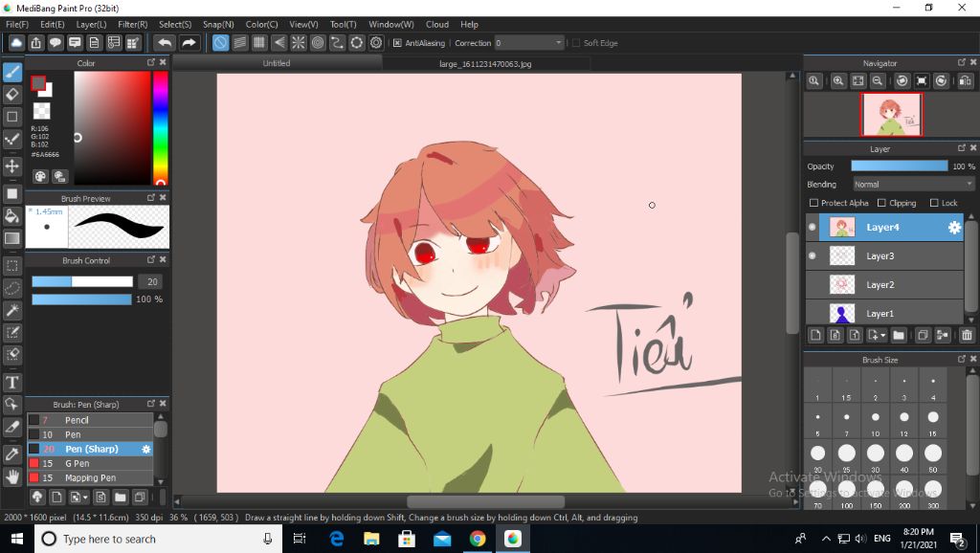Enable parallel lines snap
Screen dimensions: 980x553
point(240,42)
